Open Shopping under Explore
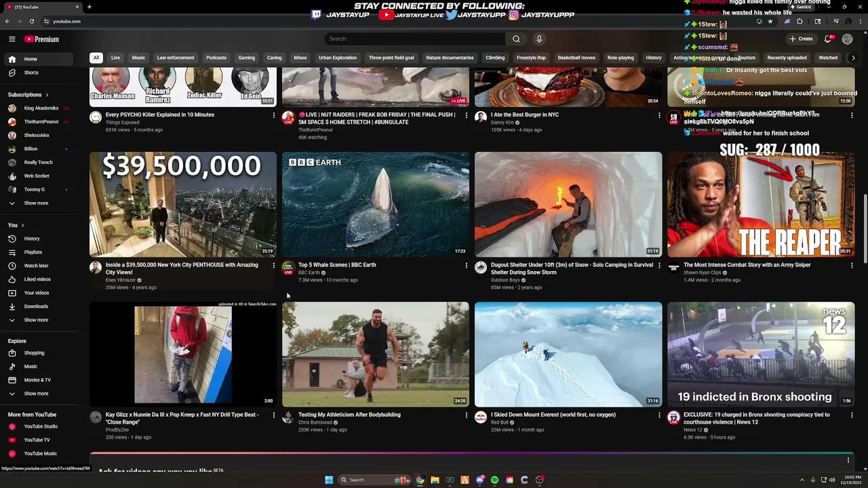This screenshot has width=868, height=488. pyautogui.click(x=39, y=352)
